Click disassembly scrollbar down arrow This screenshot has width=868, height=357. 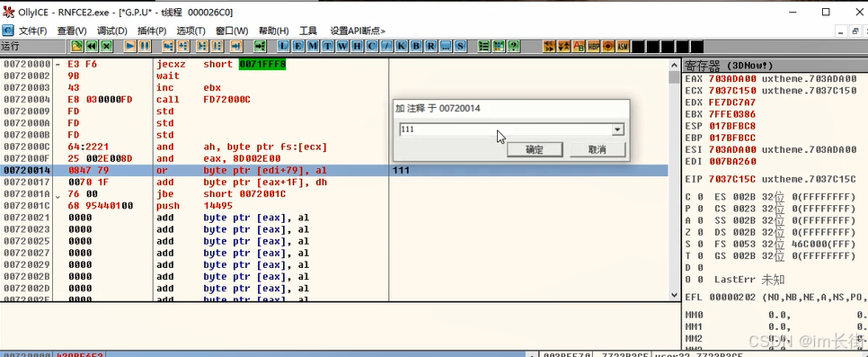pyautogui.click(x=674, y=295)
